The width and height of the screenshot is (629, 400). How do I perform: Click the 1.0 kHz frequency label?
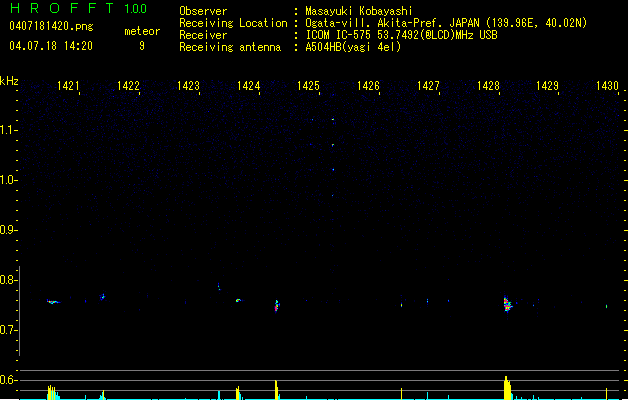pyautogui.click(x=7, y=180)
